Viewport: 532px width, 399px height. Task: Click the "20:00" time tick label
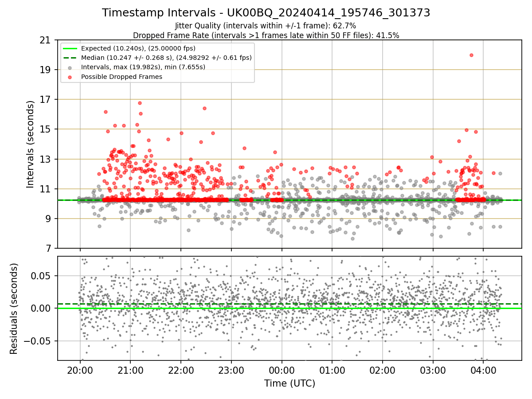click(80, 370)
